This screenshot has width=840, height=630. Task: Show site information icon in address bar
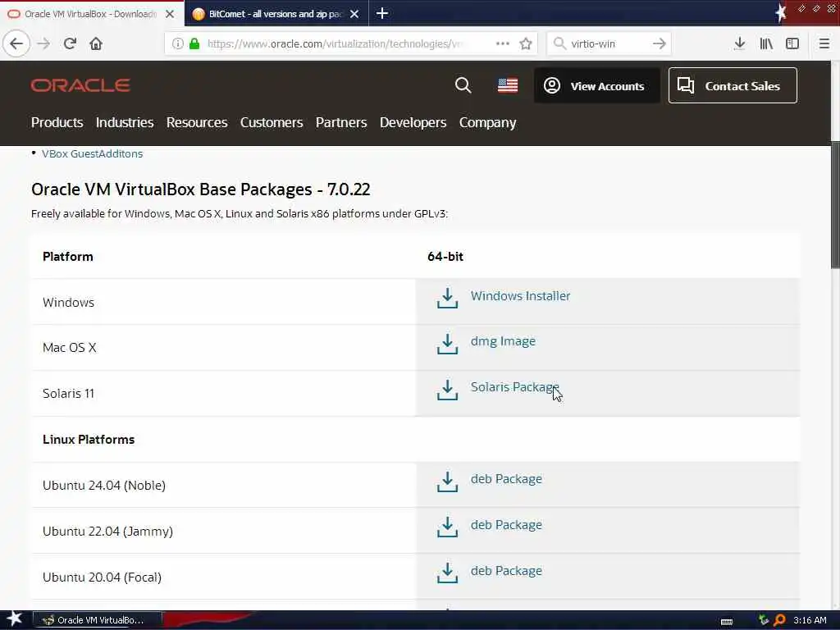coord(177,43)
